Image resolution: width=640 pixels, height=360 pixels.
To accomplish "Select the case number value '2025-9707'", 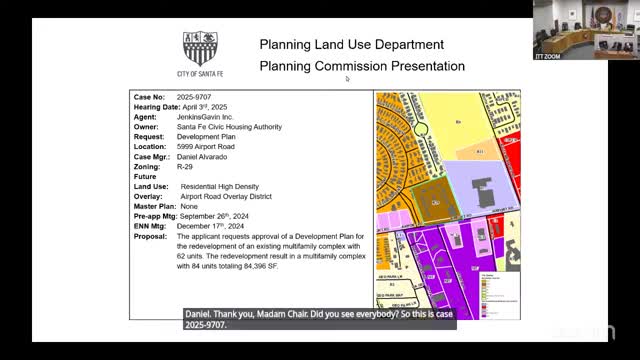I will [194, 97].
